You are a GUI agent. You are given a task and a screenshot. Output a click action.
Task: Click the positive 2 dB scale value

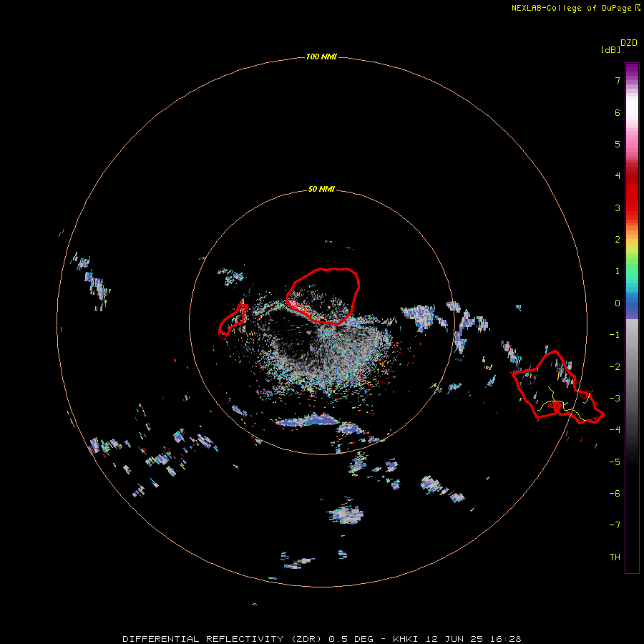coord(618,240)
